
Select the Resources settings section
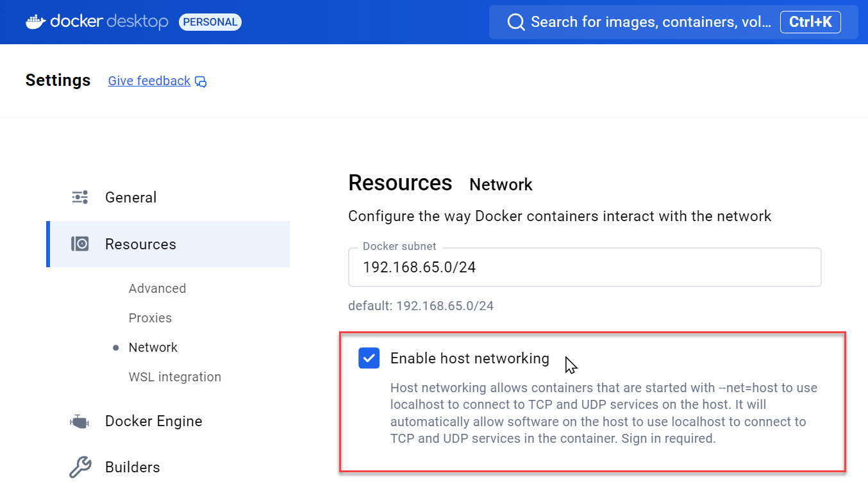pyautogui.click(x=168, y=244)
